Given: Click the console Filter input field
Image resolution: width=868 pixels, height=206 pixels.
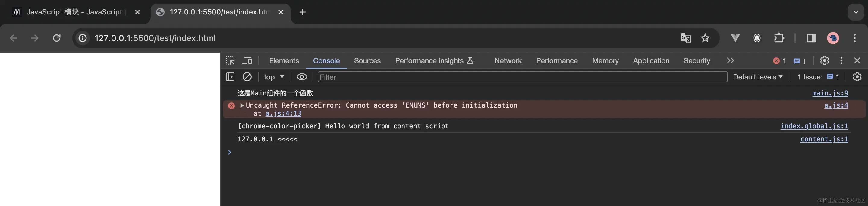Looking at the screenshot, I should coord(522,77).
